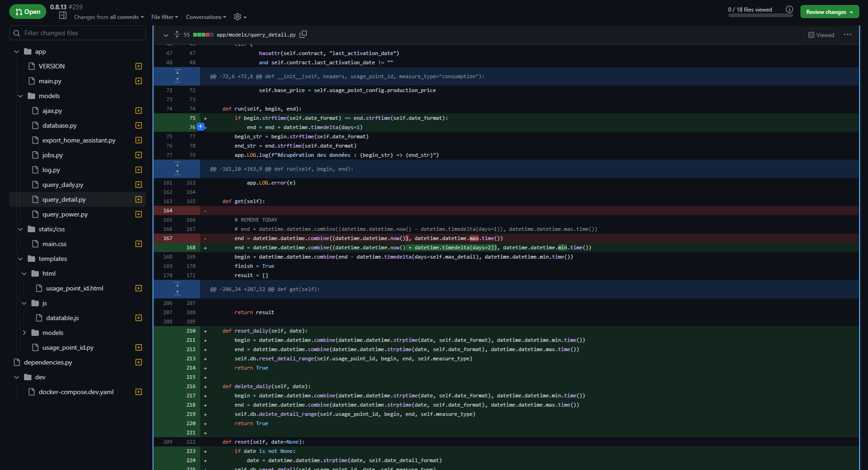868x470 pixels.
Task: Click the Filter changed files input
Action: click(x=69, y=33)
